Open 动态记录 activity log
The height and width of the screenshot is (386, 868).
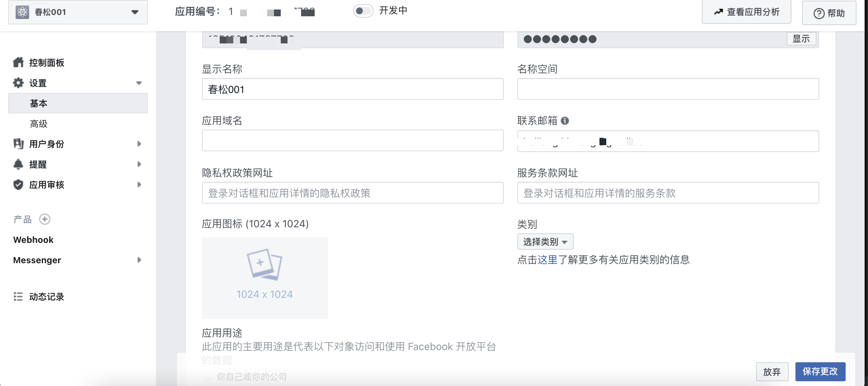pos(46,297)
